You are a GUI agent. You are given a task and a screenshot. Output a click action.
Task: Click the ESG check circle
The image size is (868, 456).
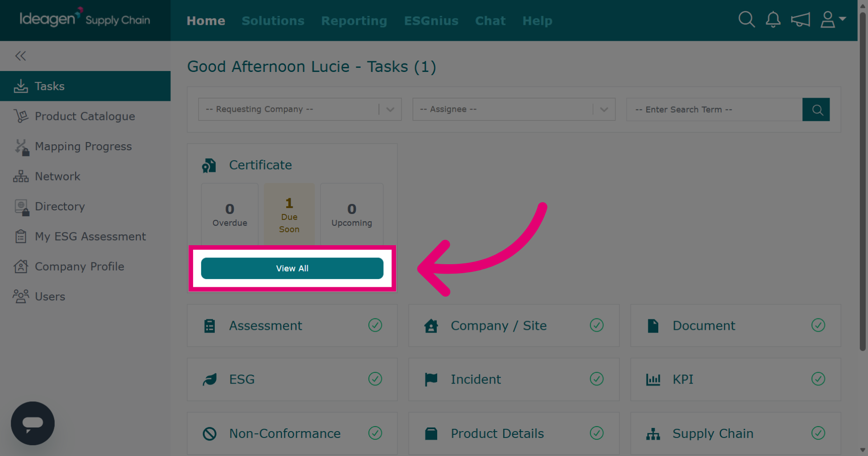point(375,379)
